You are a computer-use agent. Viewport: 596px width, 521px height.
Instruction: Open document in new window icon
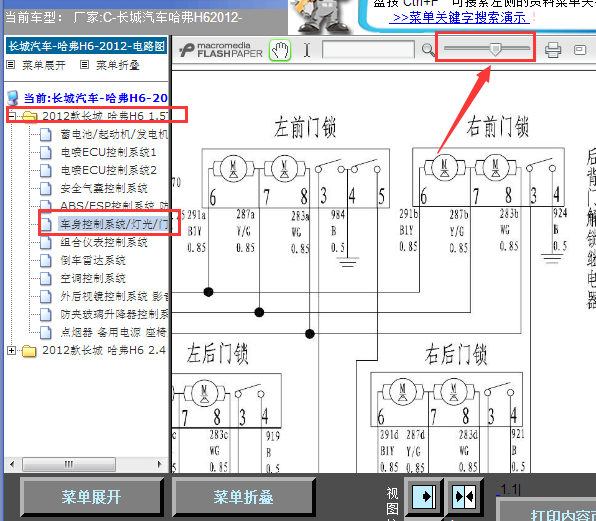tap(580, 50)
